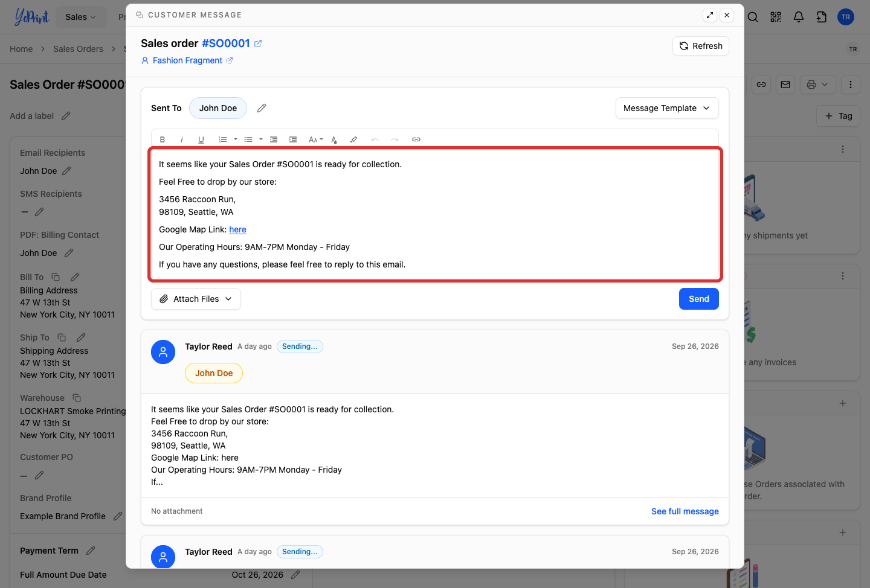This screenshot has height=588, width=870.
Task: Edit the Email Recipients John Doe
Action: [x=66, y=171]
